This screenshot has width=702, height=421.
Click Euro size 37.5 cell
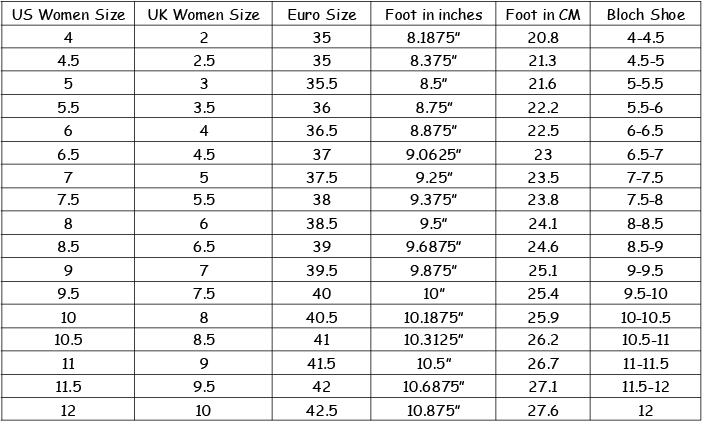pyautogui.click(x=321, y=177)
